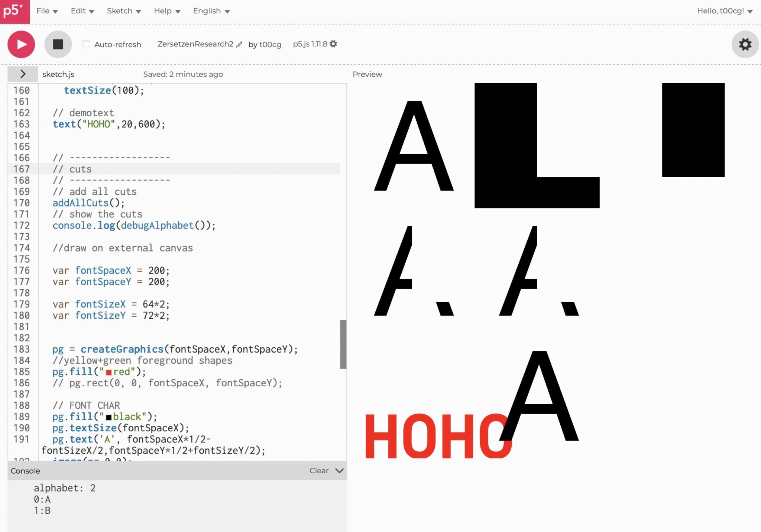The width and height of the screenshot is (761, 532).
Task: Collapse the console with chevron
Action: (x=339, y=471)
